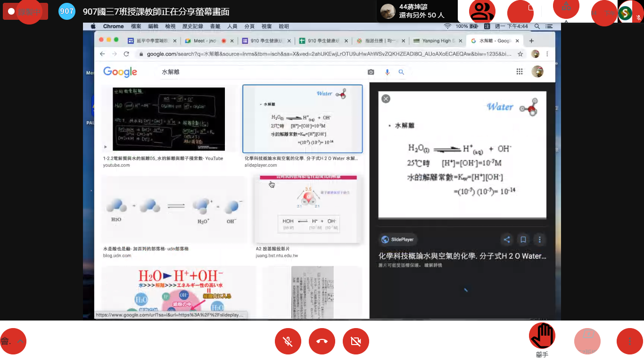Save the image with the bookmark icon
This screenshot has width=644, height=362.
point(523,239)
